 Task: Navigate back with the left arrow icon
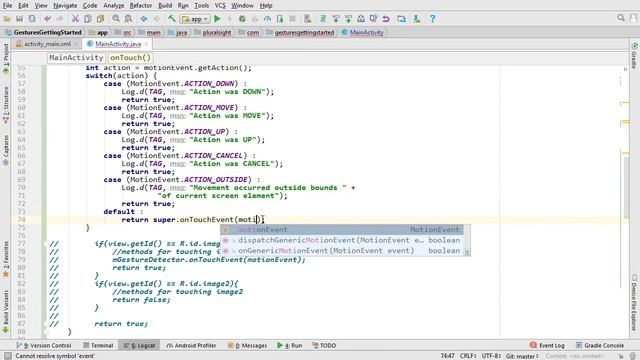pyautogui.click(x=144, y=19)
